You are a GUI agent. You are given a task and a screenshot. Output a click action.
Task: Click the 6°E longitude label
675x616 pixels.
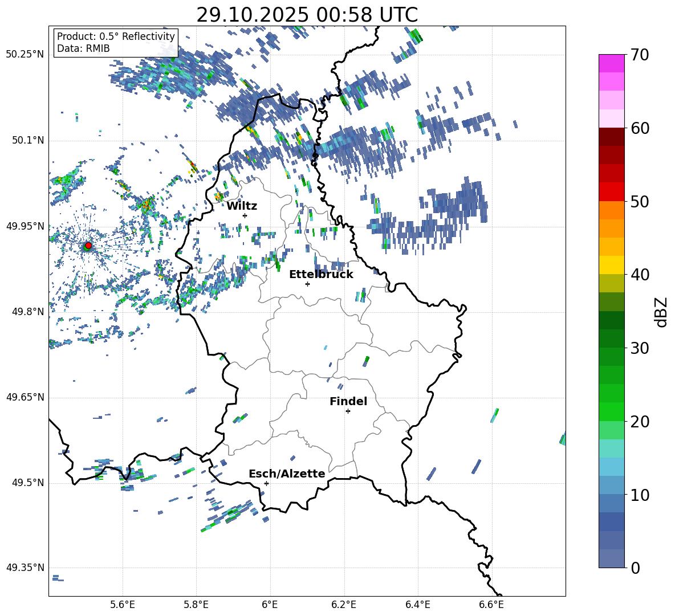click(x=270, y=605)
